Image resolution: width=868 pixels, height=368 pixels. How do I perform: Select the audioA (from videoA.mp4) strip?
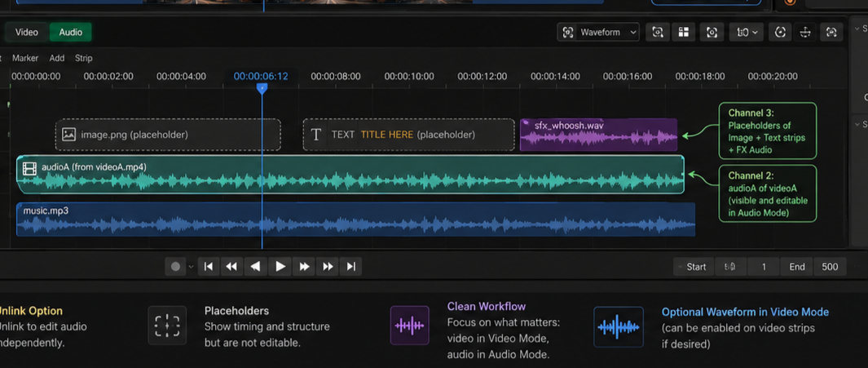tap(350, 175)
